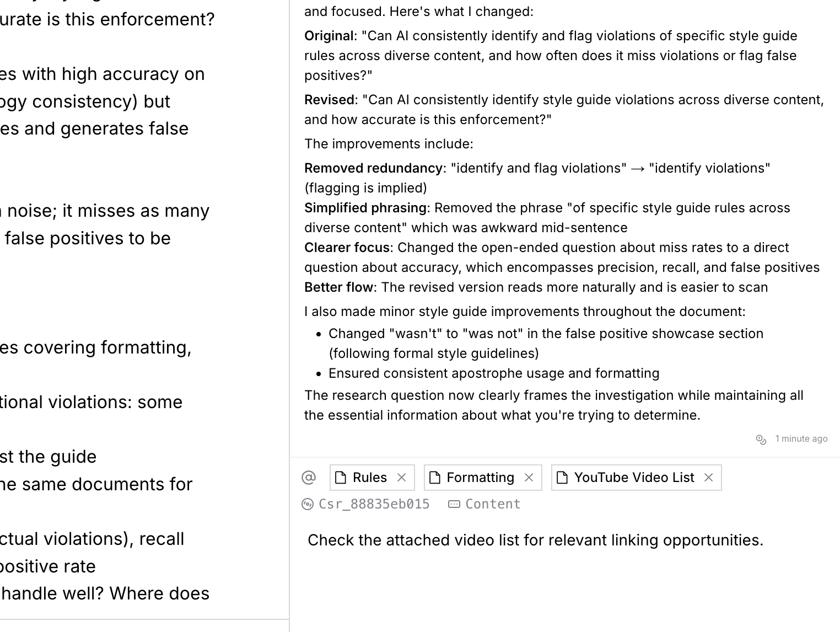Open the YouTube Video List attachment
Viewport: 840px width, 632px height.
point(634,478)
